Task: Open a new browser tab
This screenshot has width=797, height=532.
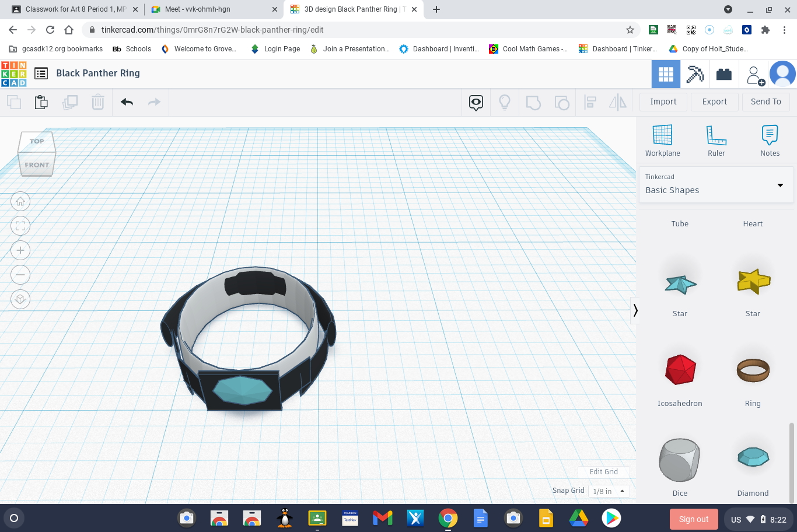Action: [x=436, y=9]
